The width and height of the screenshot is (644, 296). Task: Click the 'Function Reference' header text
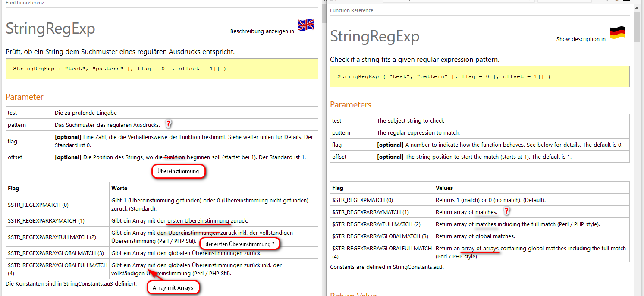click(352, 10)
